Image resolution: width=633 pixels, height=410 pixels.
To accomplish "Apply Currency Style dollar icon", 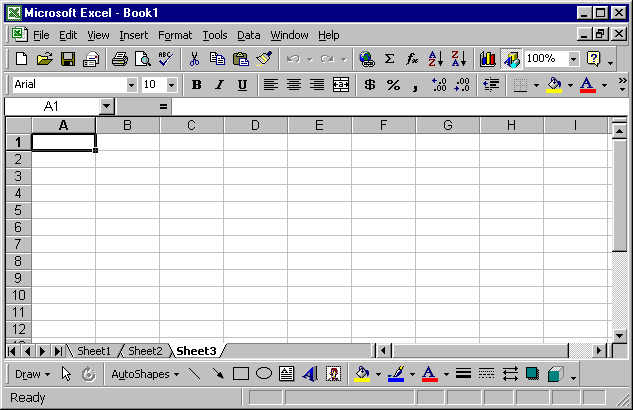I will [x=370, y=85].
